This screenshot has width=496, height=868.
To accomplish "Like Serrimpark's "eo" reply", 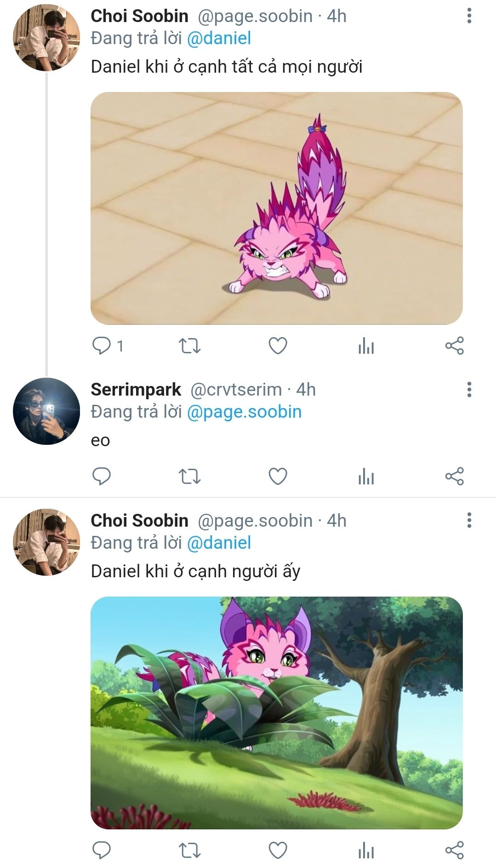I will click(278, 476).
